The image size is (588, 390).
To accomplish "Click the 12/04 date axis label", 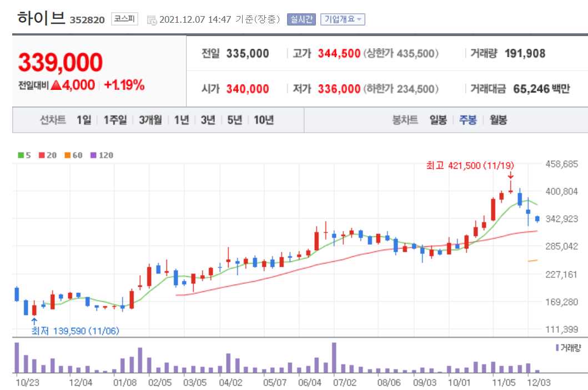I will click(81, 382).
